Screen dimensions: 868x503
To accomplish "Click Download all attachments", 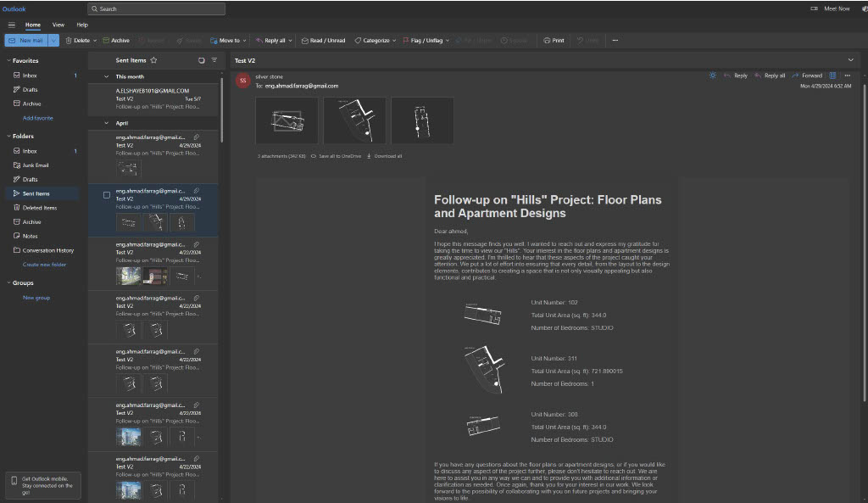I will click(x=384, y=156).
